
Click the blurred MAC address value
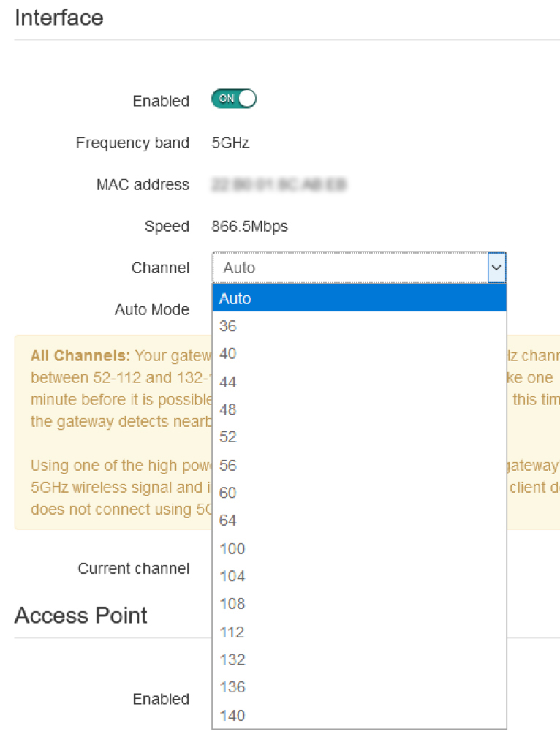click(x=279, y=184)
